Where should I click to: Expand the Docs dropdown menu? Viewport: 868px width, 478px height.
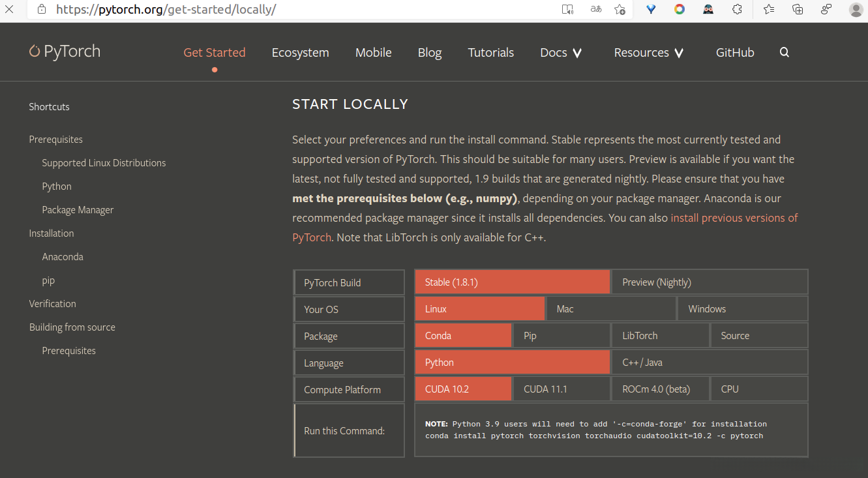point(561,53)
